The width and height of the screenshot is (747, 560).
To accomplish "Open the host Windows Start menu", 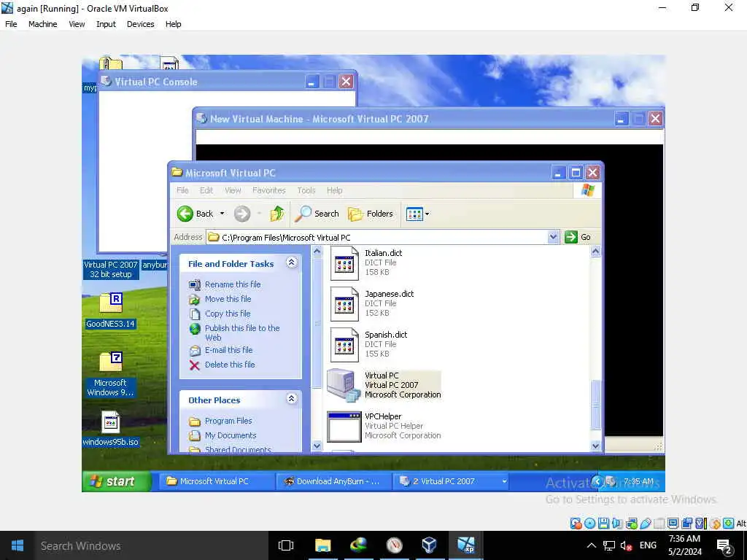I will coord(18,545).
